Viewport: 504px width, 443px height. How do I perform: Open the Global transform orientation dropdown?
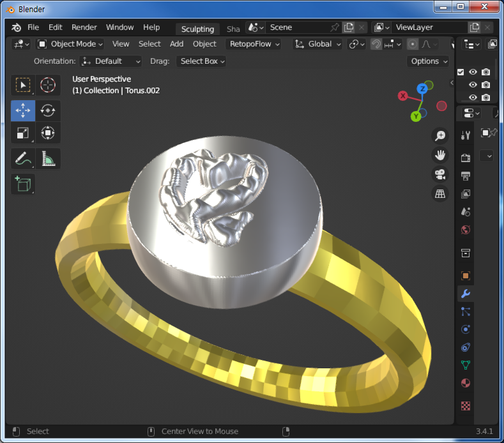[x=317, y=44]
